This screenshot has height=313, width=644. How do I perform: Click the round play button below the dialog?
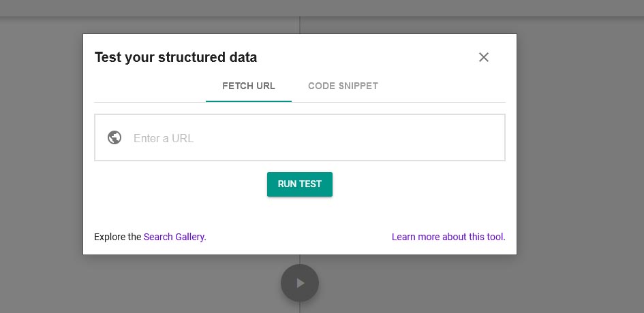300,283
